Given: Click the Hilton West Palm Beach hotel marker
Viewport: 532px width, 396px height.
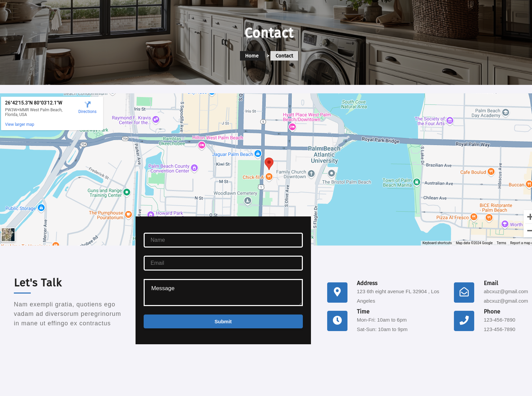Looking at the screenshot, I should [202, 145].
